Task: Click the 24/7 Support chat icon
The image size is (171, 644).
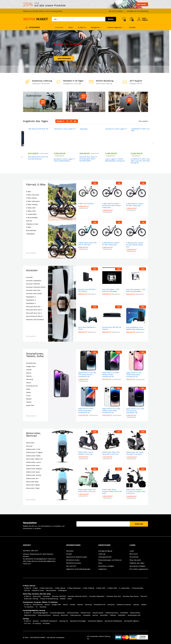Action: (125, 82)
